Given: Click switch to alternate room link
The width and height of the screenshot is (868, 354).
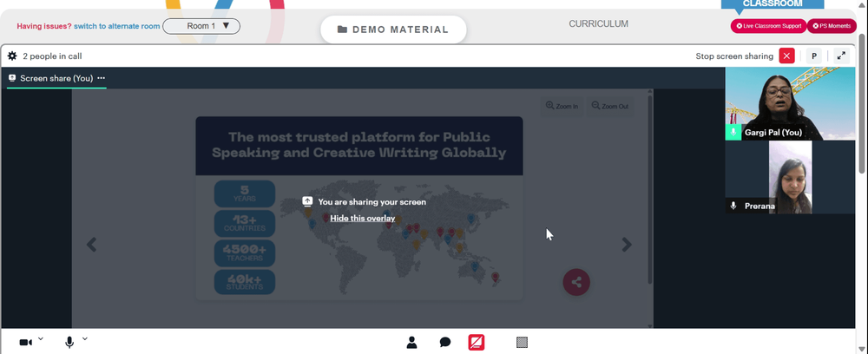Looking at the screenshot, I should tap(117, 26).
